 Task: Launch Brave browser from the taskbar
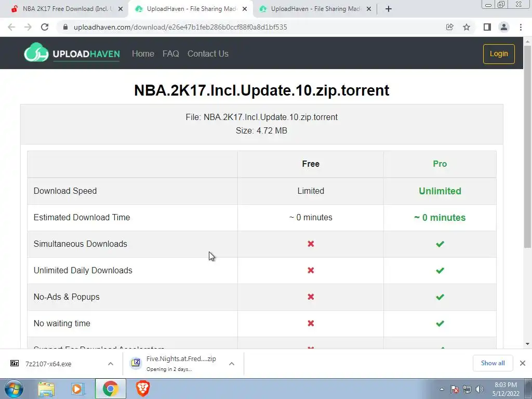[x=143, y=389]
